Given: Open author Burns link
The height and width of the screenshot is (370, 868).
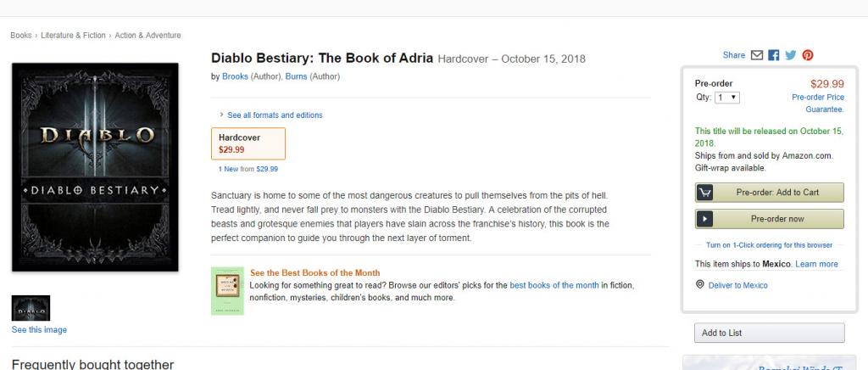Looking at the screenshot, I should click(296, 76).
